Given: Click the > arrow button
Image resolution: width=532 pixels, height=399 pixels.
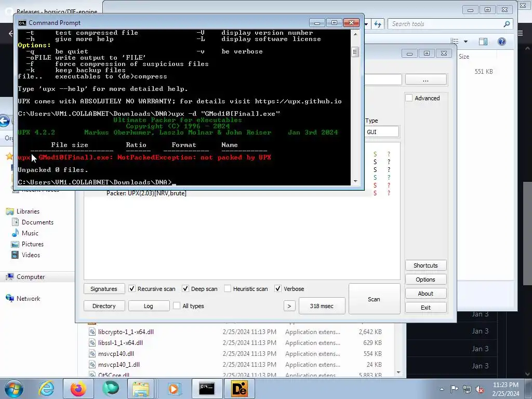Looking at the screenshot, I should 289,305.
